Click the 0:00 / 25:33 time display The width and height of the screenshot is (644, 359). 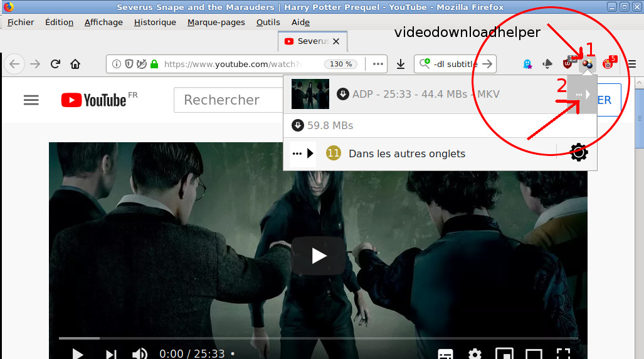click(192, 353)
